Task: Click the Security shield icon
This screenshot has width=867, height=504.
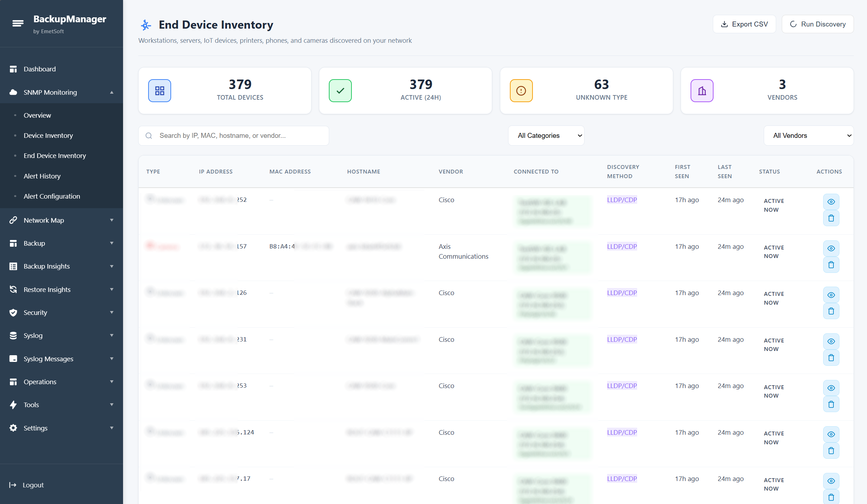Action: (x=13, y=312)
